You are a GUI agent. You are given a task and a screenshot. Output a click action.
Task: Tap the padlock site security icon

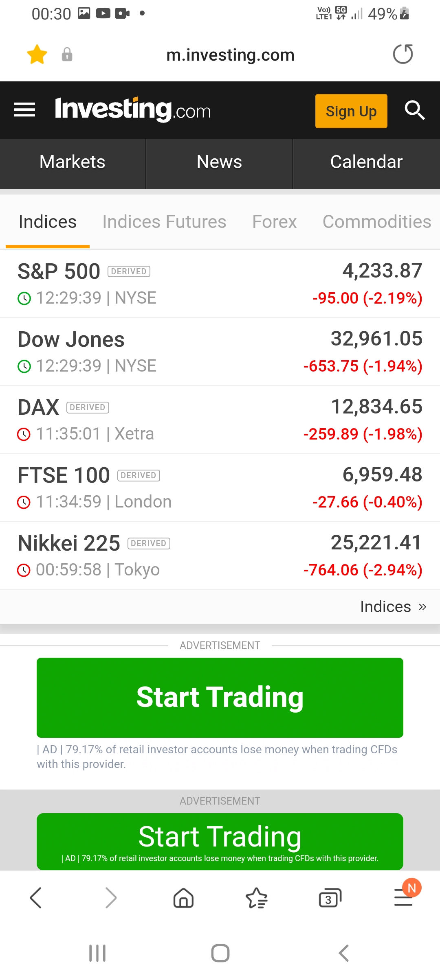pyautogui.click(x=67, y=55)
